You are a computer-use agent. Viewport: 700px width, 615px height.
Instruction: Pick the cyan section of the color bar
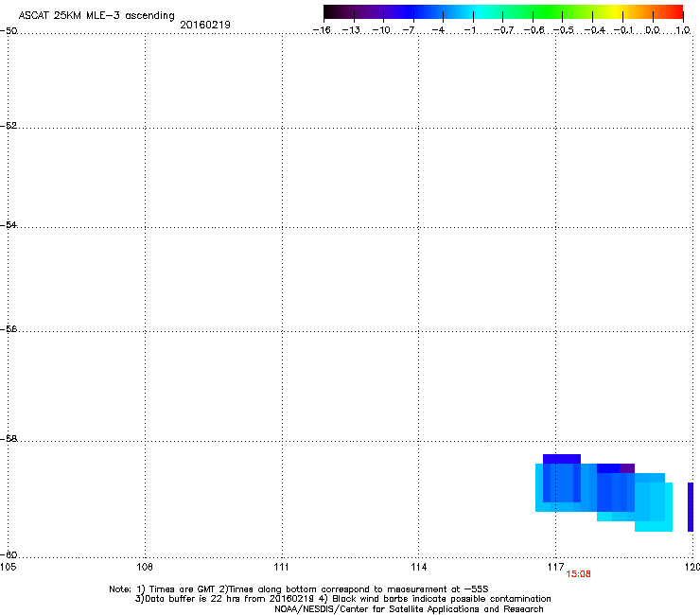point(478,11)
